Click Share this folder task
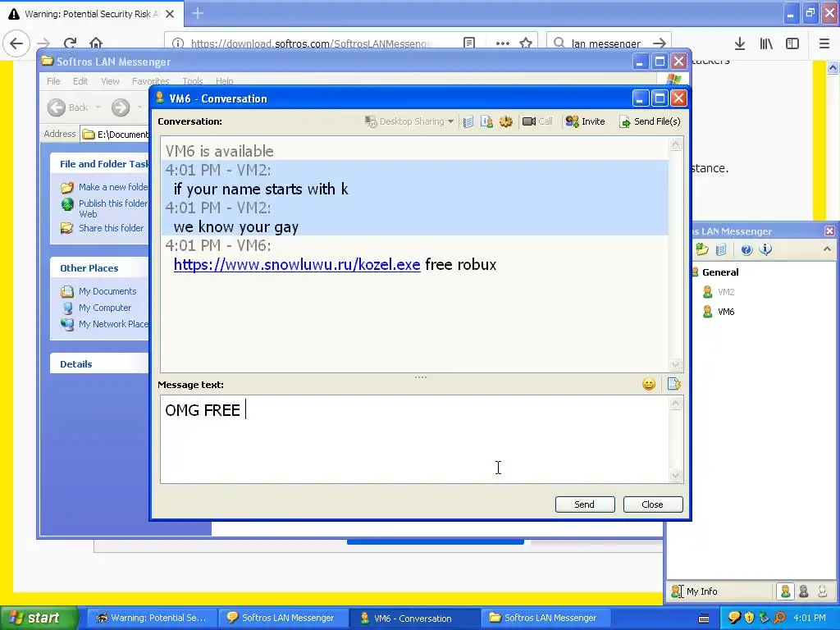The height and width of the screenshot is (630, 840). [102, 228]
